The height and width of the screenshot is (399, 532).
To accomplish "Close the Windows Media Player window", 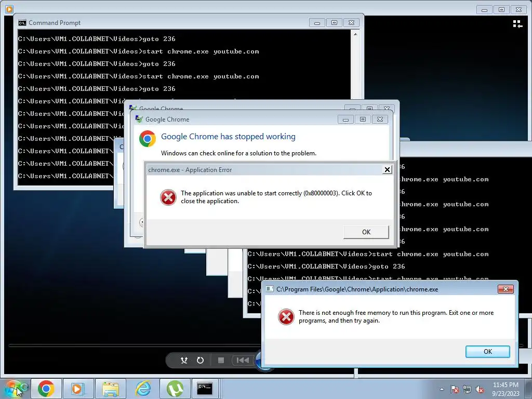I will [519, 10].
